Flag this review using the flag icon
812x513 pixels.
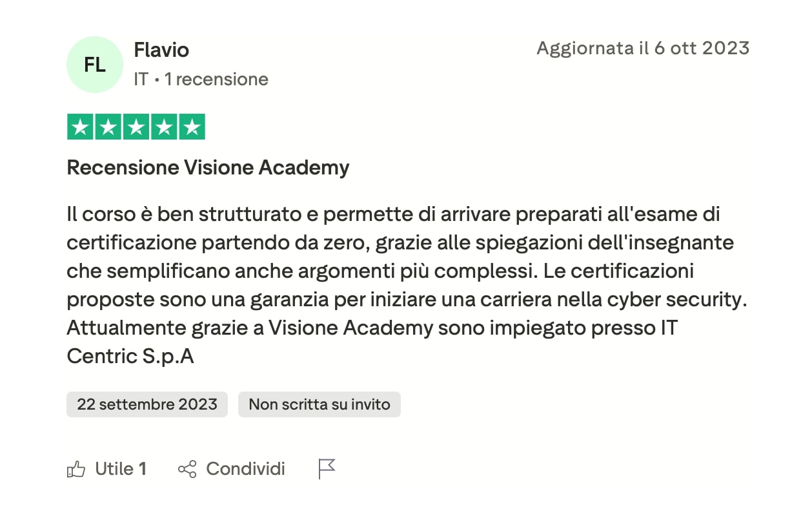[327, 469]
